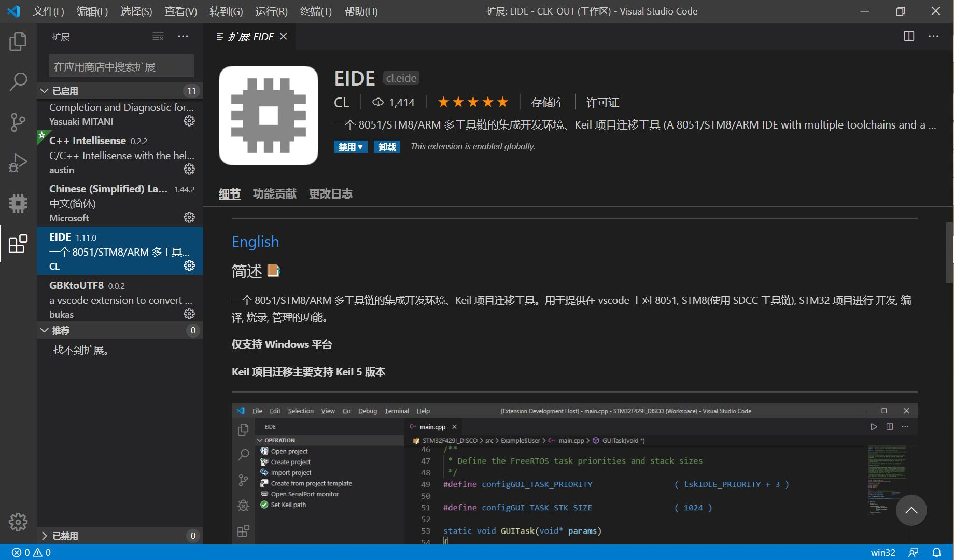Open the more actions ellipsis in Extensions panel

click(183, 36)
